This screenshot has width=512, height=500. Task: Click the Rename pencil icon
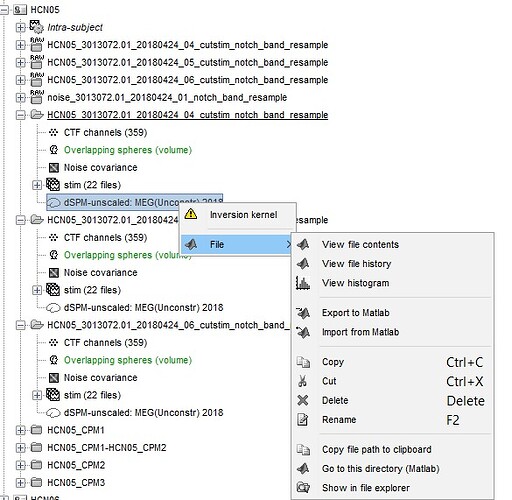(302, 420)
